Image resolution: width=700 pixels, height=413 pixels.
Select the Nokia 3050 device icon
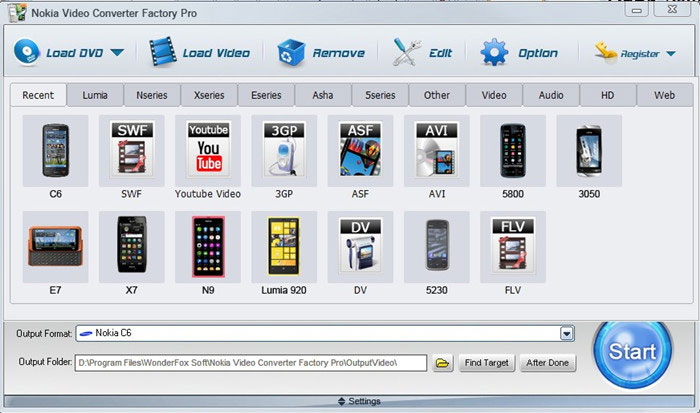[589, 151]
